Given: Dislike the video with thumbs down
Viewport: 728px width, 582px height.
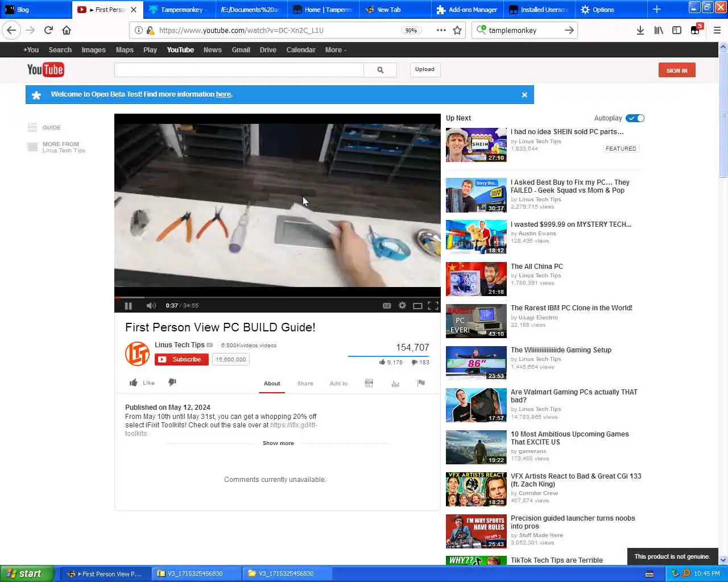Looking at the screenshot, I should pos(172,383).
